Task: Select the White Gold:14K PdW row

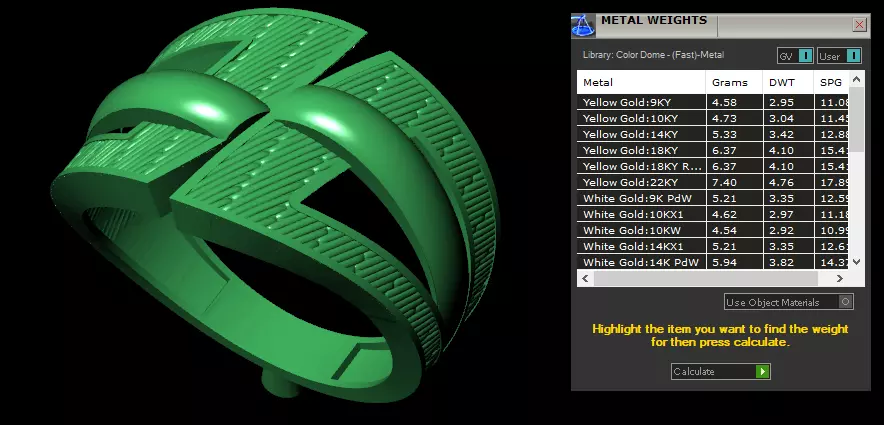Action: 713,262
